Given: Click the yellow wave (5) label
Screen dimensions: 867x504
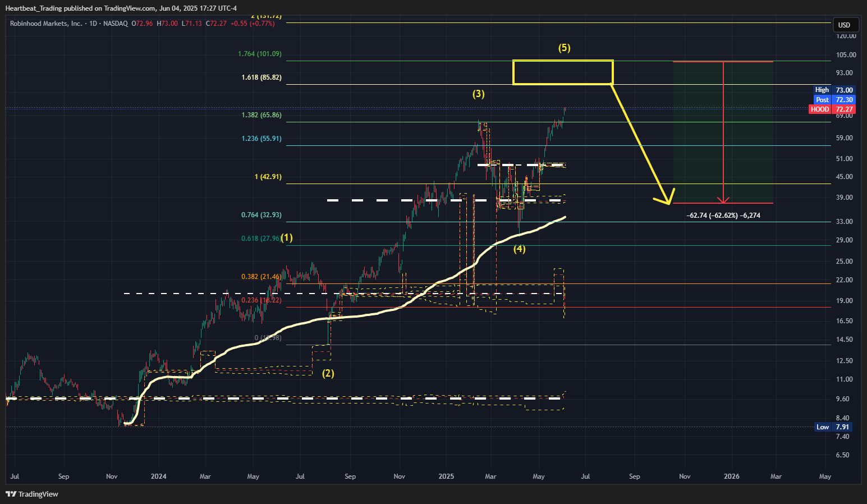Looking at the screenshot, I should pos(565,48).
